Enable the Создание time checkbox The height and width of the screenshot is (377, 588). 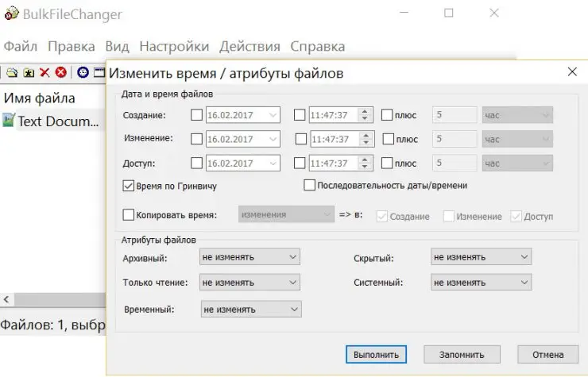[x=300, y=114]
